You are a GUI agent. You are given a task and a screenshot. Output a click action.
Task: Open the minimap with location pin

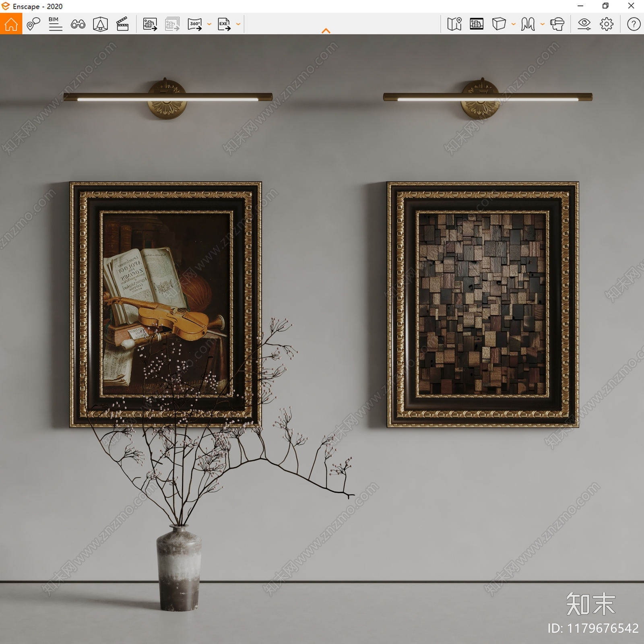(454, 24)
